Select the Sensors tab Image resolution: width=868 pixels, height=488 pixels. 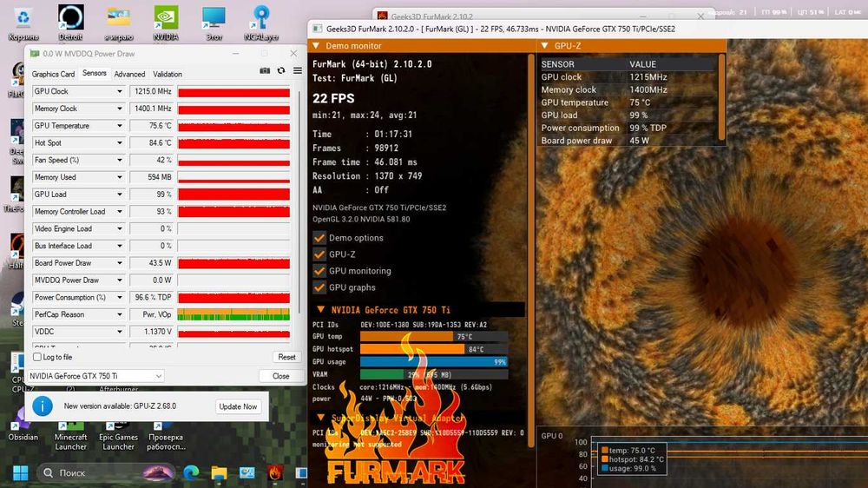coord(94,73)
